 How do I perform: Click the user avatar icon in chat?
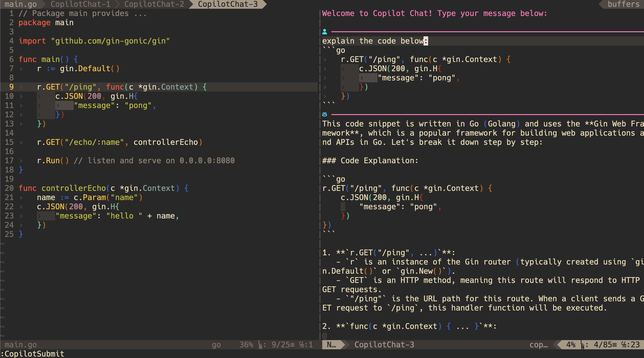324,32
